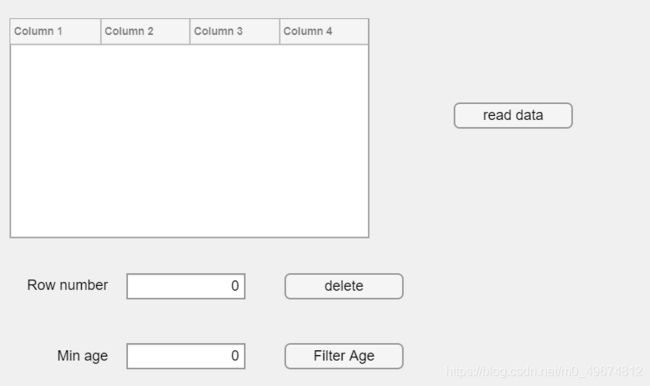Image resolution: width=650 pixels, height=386 pixels.
Task: Click the Row number label text
Action: point(67,285)
